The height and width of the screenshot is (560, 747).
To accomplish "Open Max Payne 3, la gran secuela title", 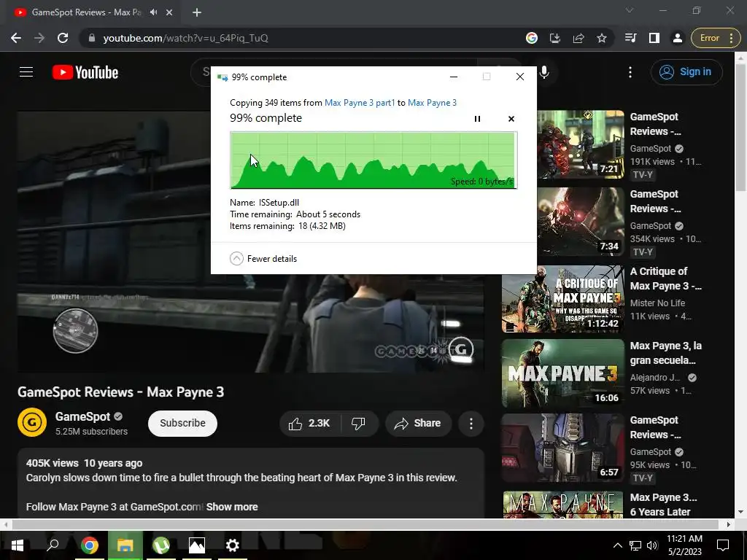I will point(665,353).
